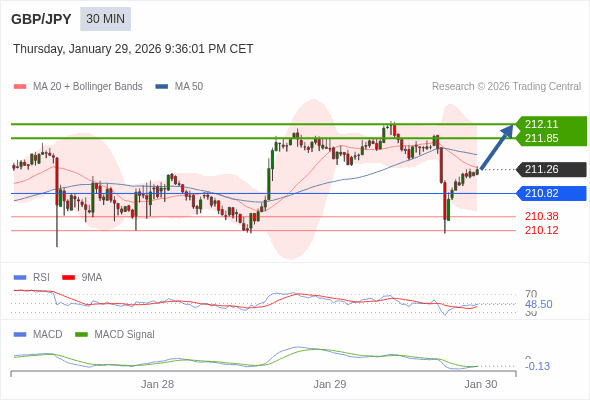Click the MACD value -0.13
The width and height of the screenshot is (590, 400).
537,366
